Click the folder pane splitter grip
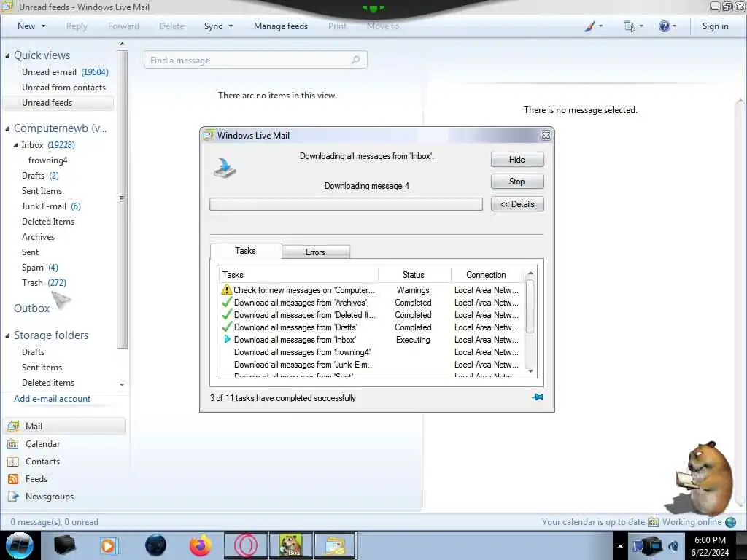Screen dimensions: 747x560 coord(122,198)
